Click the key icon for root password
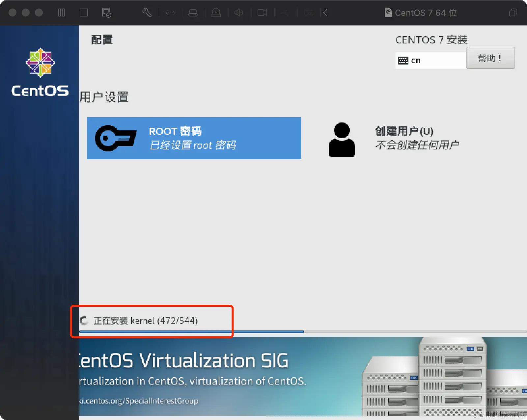Viewport: 527px width, 420px height. coord(115,138)
